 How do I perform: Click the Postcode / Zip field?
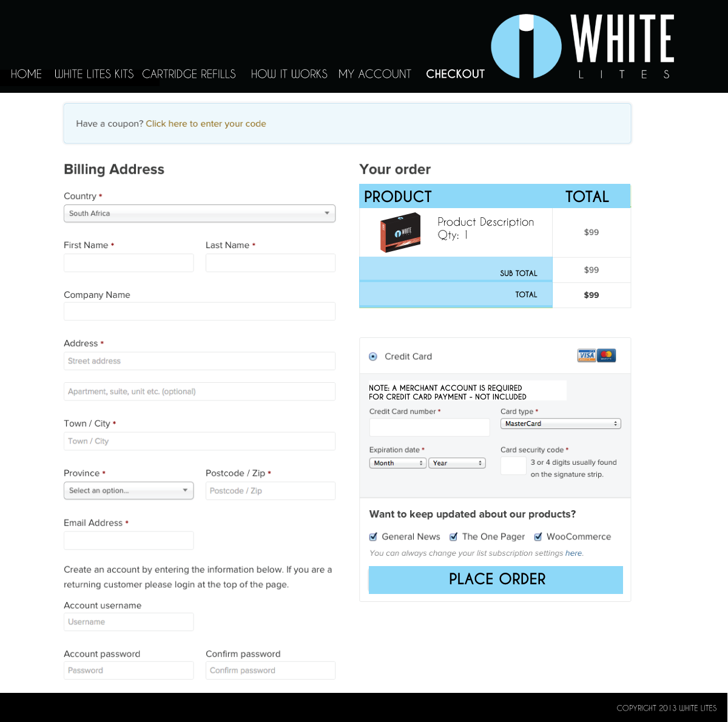coord(271,491)
